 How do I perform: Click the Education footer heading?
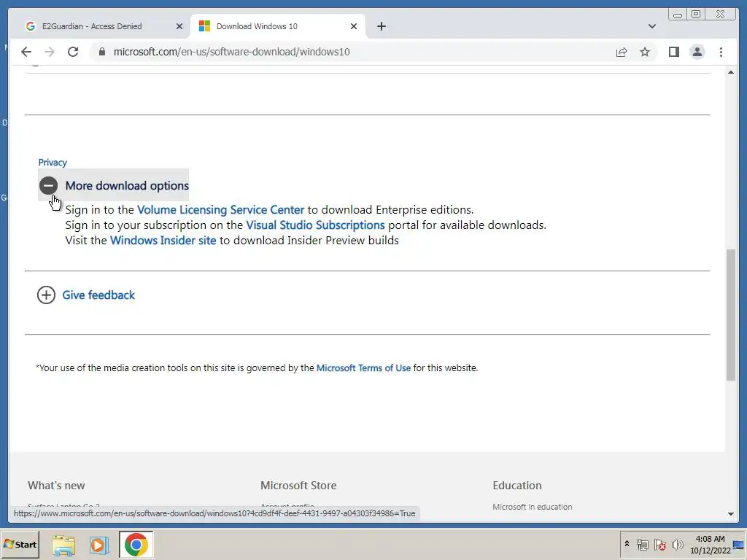click(517, 485)
